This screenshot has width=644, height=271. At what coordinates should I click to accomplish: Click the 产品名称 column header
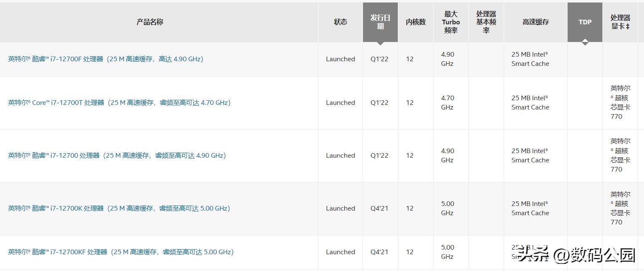click(150, 22)
